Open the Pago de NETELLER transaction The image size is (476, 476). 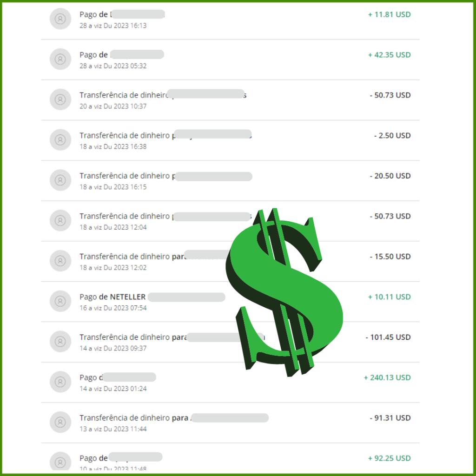[x=231, y=302]
